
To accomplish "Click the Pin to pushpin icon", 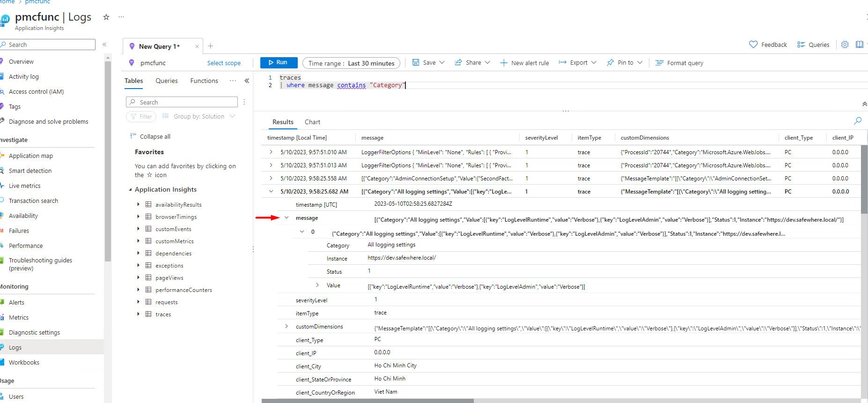I will (x=610, y=62).
